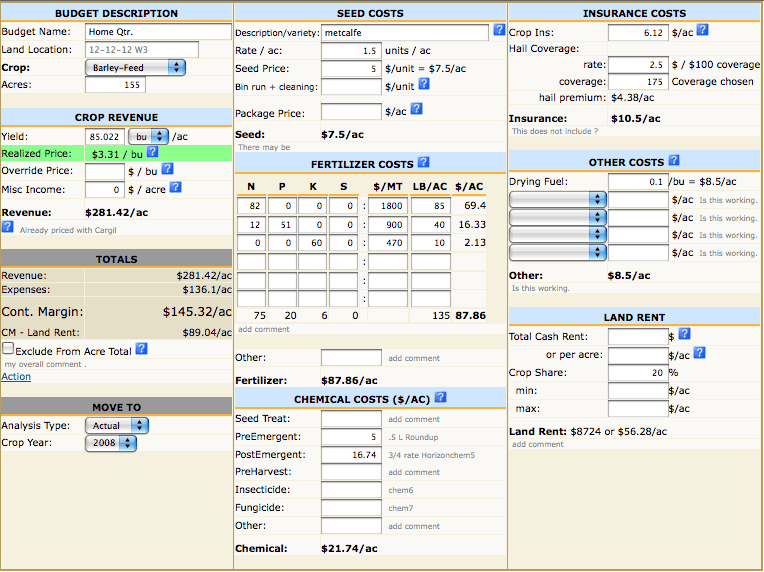This screenshot has height=572, width=764.
Task: Click the 3/4 rate Horizonchem5 comment
Action: point(431,456)
